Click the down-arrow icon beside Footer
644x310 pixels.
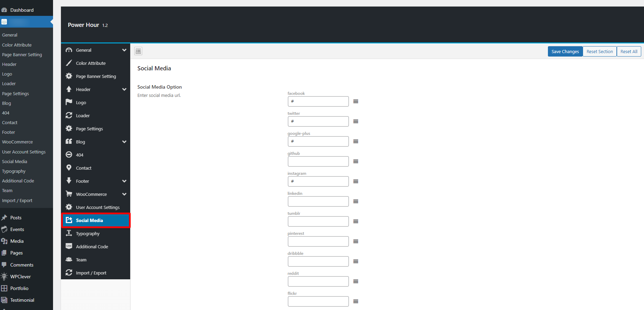click(x=69, y=181)
